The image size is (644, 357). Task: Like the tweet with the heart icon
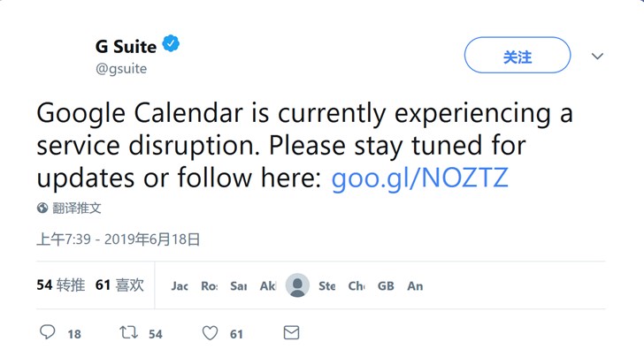pos(210,333)
